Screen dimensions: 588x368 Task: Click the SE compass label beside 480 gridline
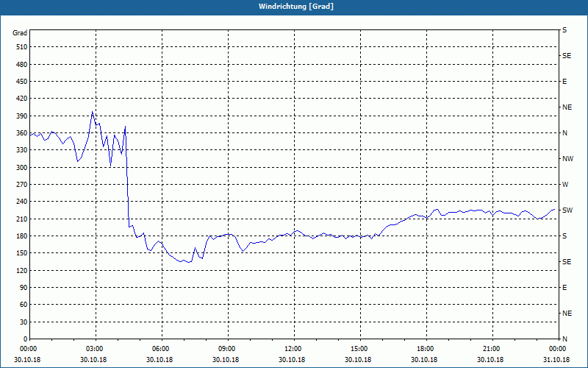click(567, 56)
